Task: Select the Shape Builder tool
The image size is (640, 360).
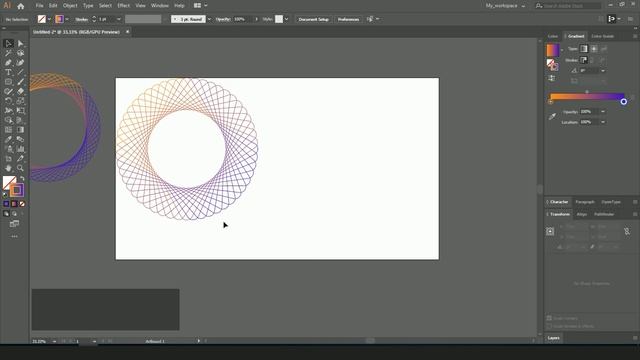Action: pyautogui.click(x=8, y=120)
